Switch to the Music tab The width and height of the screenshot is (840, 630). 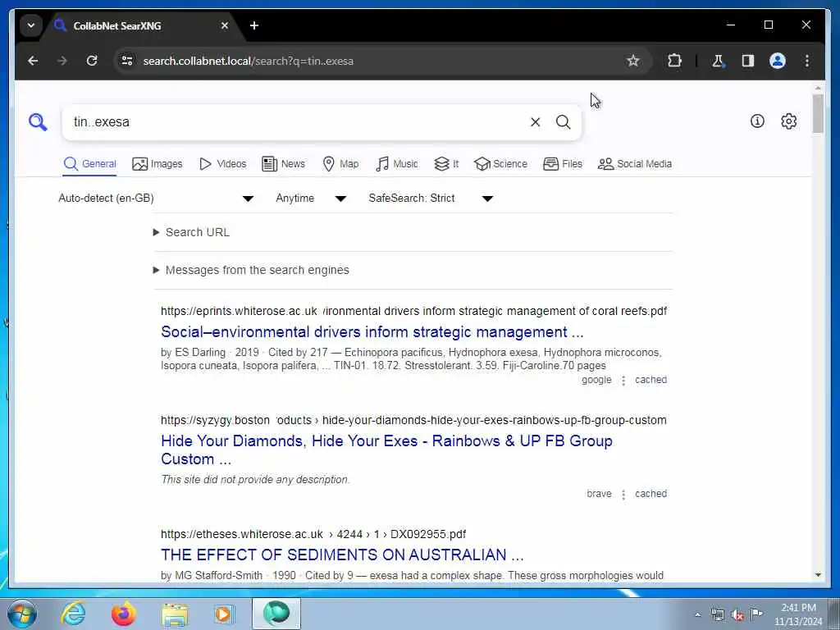pos(397,164)
